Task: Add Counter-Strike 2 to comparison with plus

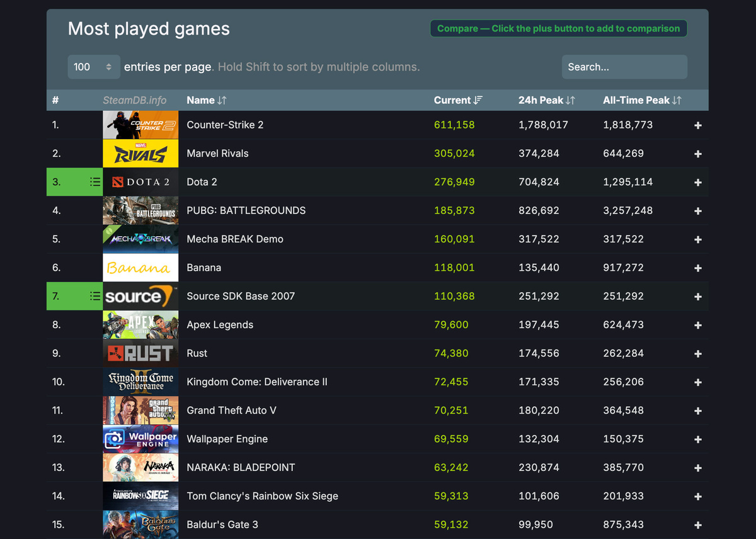Action: click(x=697, y=125)
